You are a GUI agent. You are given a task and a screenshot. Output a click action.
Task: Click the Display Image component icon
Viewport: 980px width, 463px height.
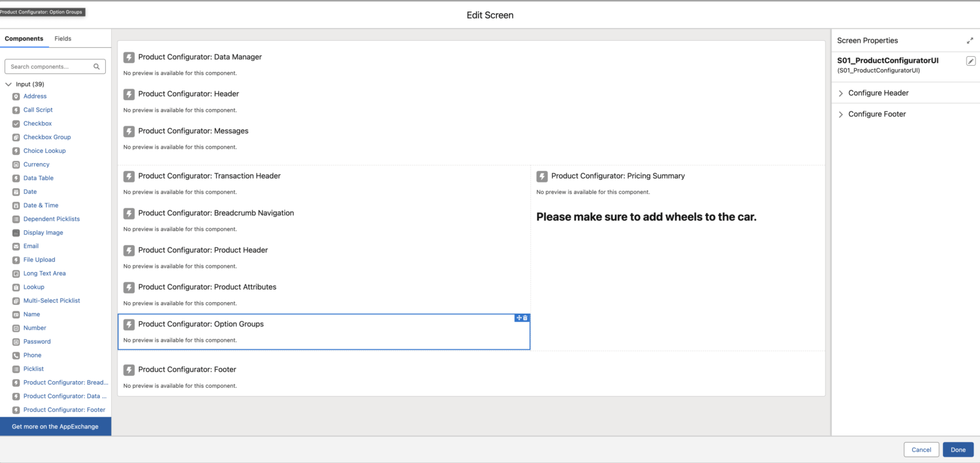[15, 232]
